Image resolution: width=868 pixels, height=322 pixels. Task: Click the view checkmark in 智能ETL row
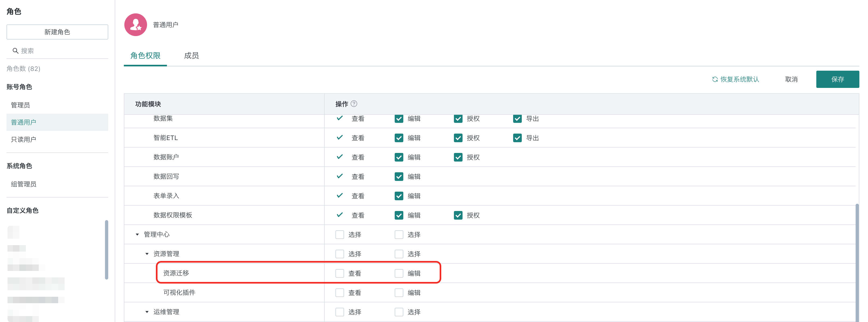coord(340,137)
